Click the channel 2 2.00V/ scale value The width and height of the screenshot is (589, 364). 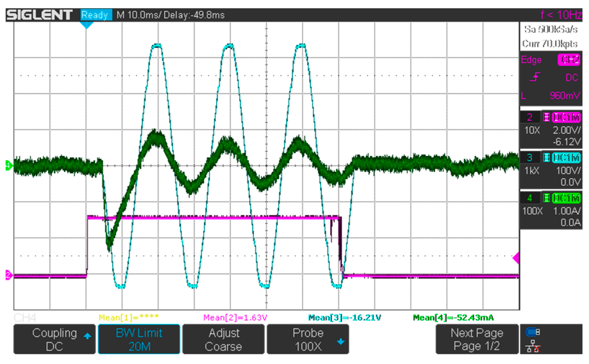click(x=567, y=130)
